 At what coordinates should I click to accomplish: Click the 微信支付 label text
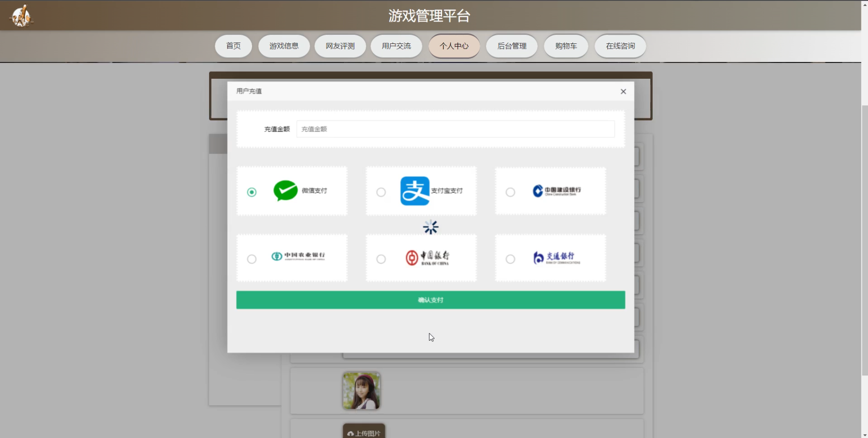tap(314, 190)
